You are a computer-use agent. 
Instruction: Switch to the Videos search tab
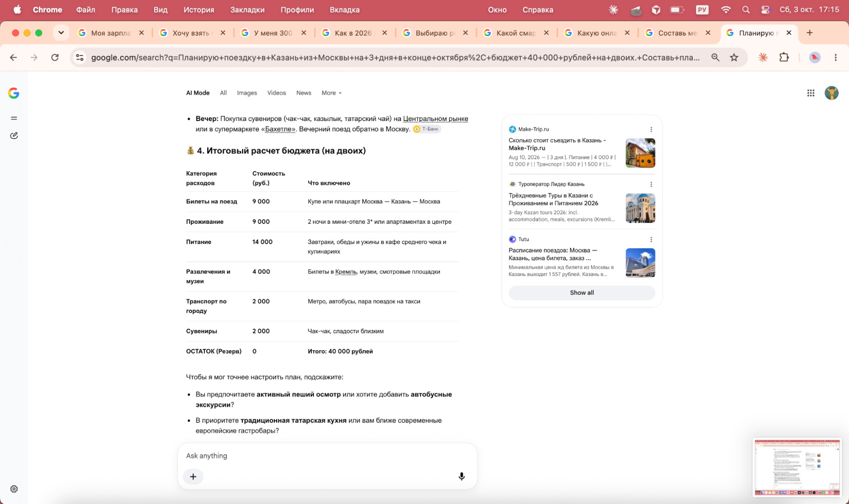pyautogui.click(x=276, y=93)
